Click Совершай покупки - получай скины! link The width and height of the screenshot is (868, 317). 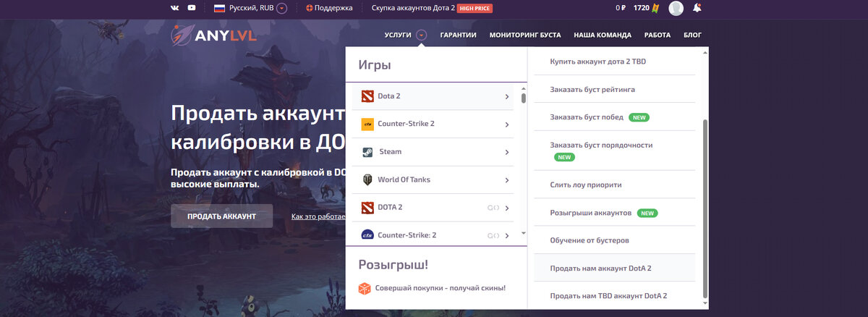point(441,288)
